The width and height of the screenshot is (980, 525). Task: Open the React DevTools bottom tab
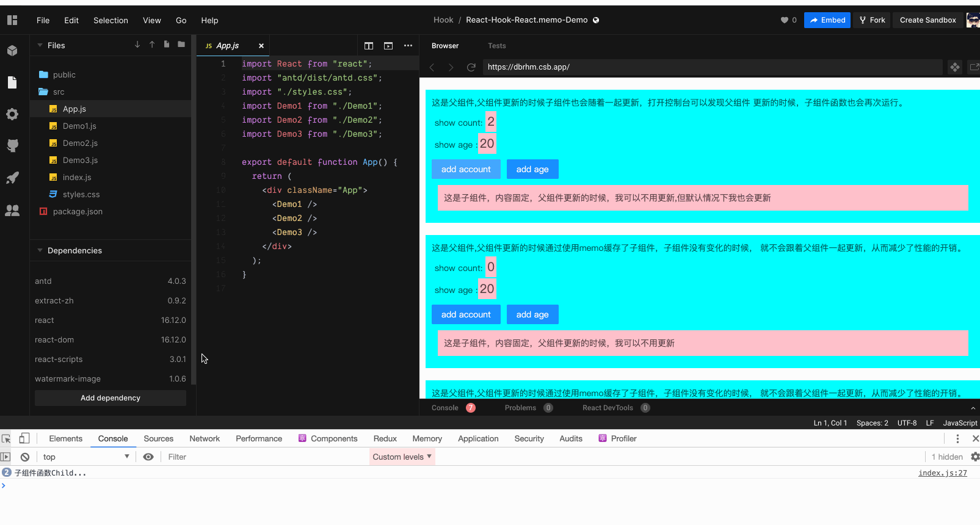(615, 408)
